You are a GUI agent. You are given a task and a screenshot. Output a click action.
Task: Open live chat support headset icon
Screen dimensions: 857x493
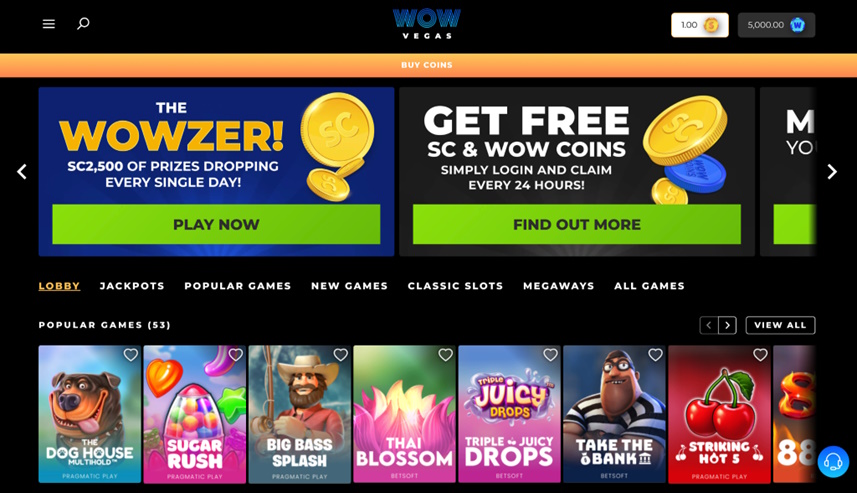[x=833, y=462]
